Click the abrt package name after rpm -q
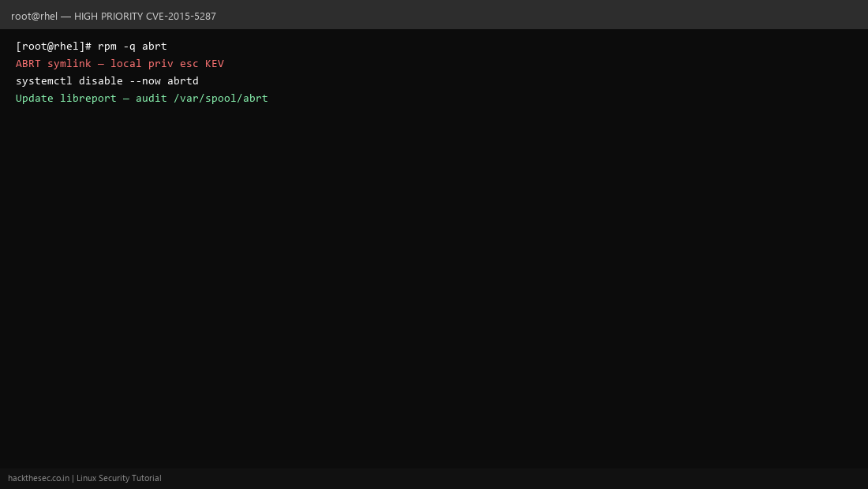Image resolution: width=868 pixels, height=489 pixels. tap(155, 46)
